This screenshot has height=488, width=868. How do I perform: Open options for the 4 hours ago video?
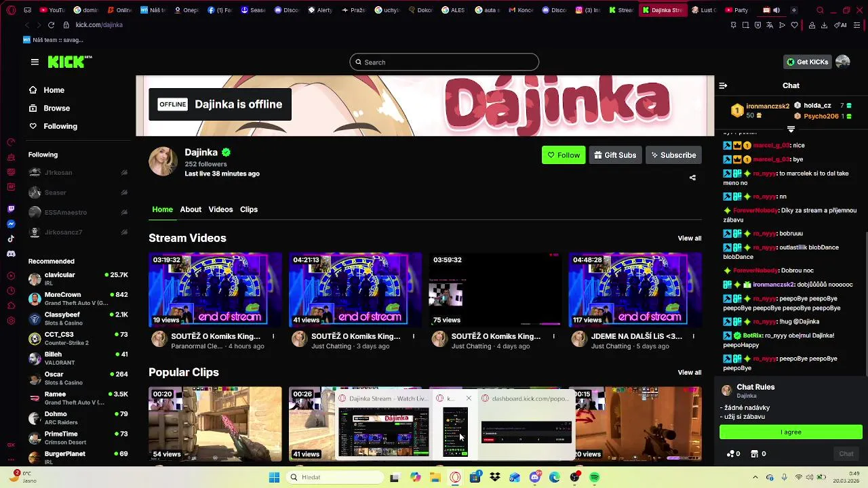pos(273,336)
